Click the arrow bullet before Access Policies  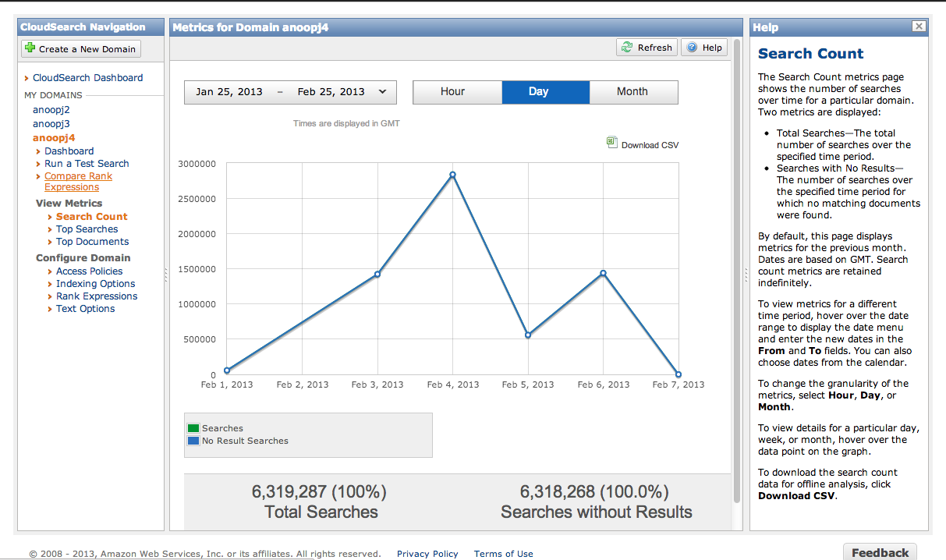(51, 271)
